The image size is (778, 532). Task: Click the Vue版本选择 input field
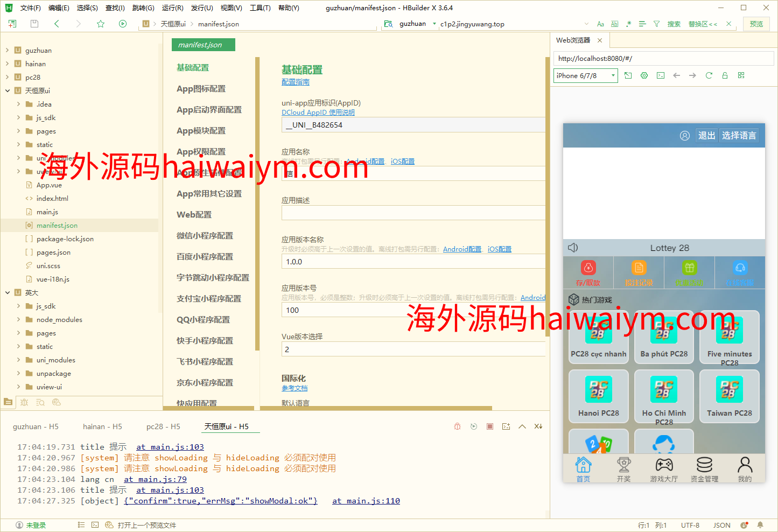413,349
